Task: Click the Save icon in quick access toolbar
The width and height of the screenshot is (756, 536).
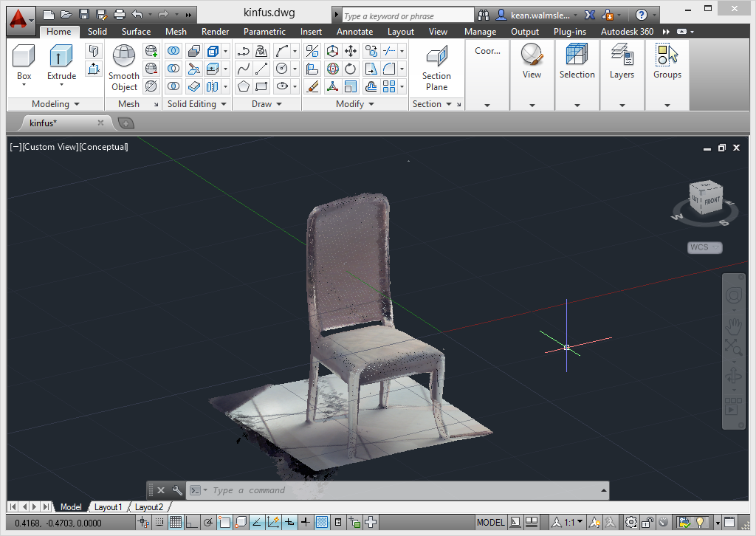Action: click(x=84, y=14)
